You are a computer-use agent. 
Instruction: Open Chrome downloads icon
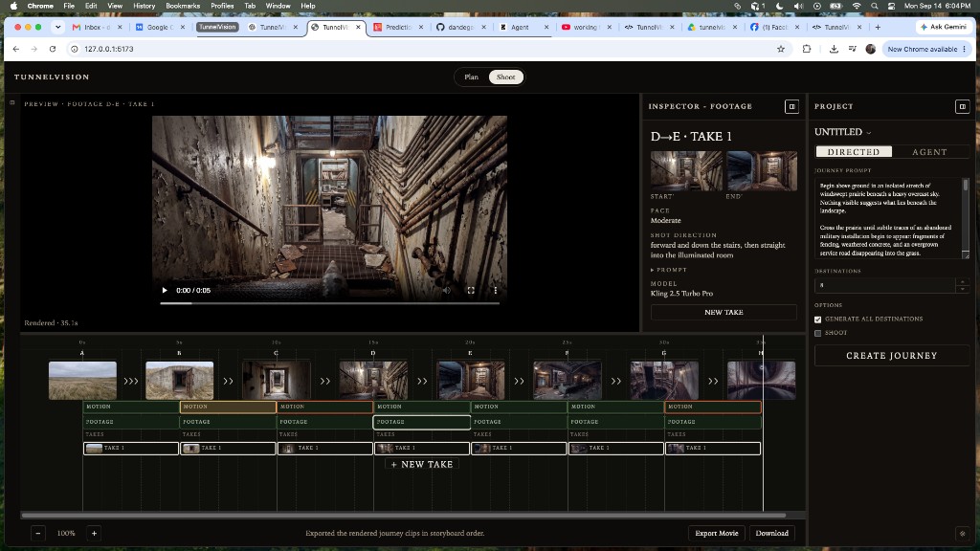834,49
